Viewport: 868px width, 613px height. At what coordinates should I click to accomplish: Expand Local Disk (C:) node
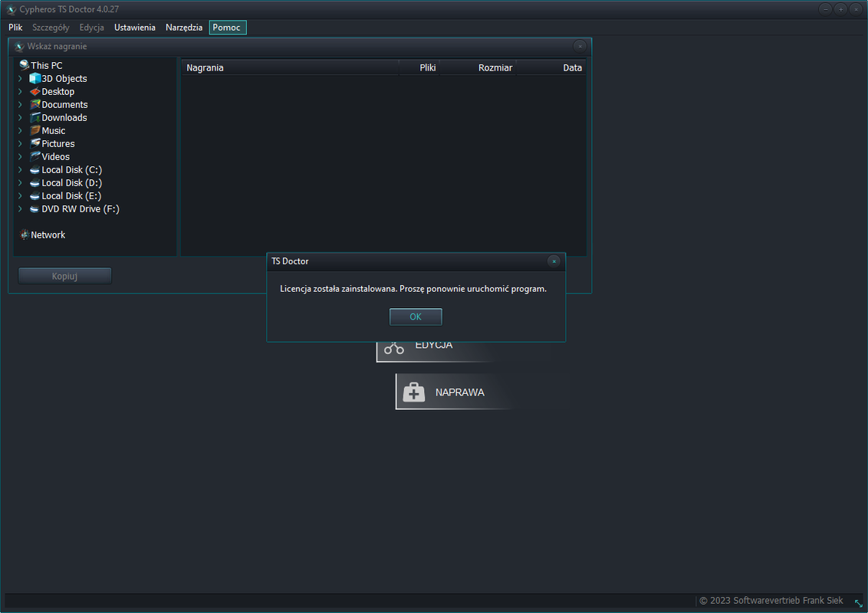[21, 170]
